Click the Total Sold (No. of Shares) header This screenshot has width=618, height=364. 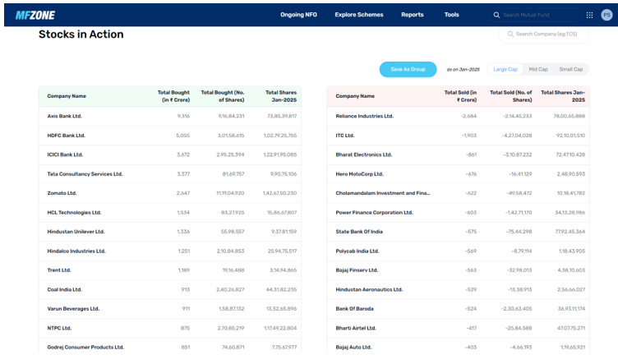(x=511, y=96)
